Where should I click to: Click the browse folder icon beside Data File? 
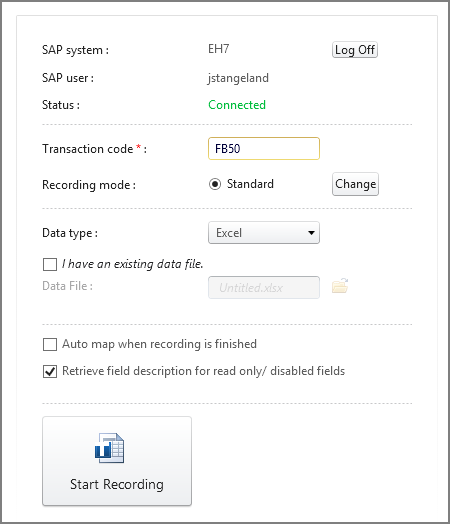coord(340,286)
